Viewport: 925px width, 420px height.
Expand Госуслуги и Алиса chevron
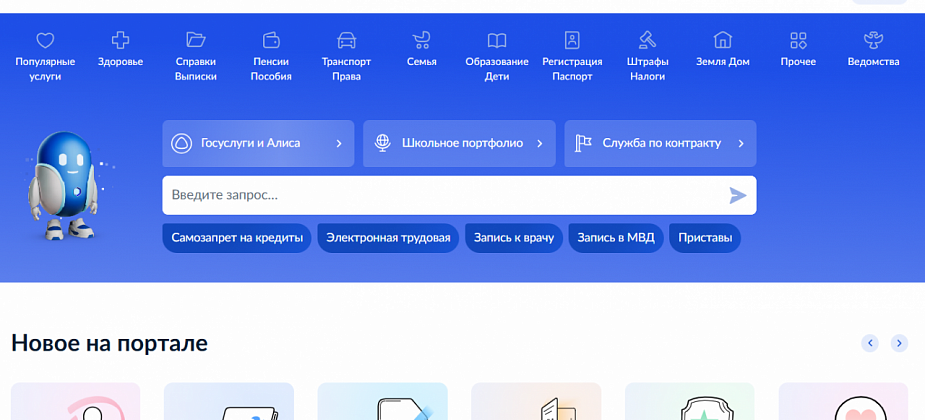[x=339, y=143]
